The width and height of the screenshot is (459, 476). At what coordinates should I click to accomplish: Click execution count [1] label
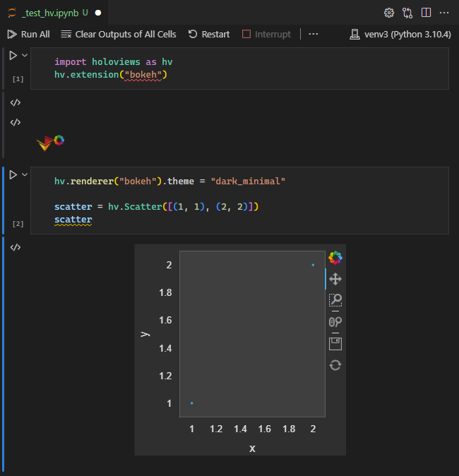18,79
